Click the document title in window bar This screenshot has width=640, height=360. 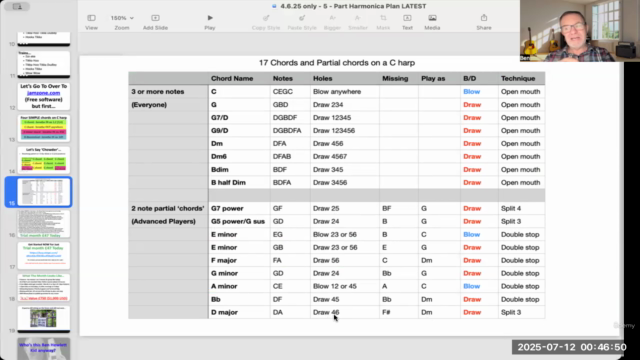[x=353, y=6]
